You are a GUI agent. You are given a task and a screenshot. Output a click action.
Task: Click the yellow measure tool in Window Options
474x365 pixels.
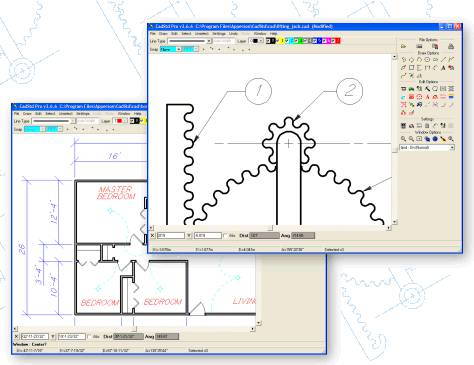click(x=443, y=139)
